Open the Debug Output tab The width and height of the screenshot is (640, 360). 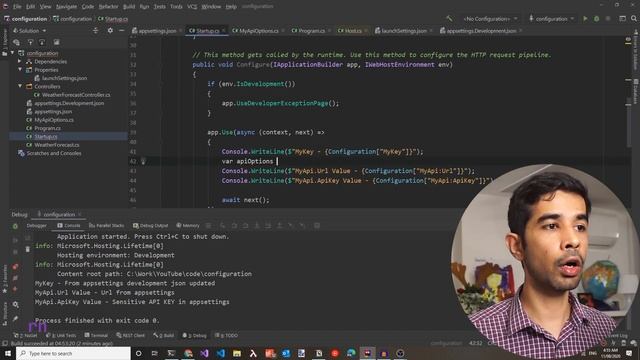click(x=150, y=225)
